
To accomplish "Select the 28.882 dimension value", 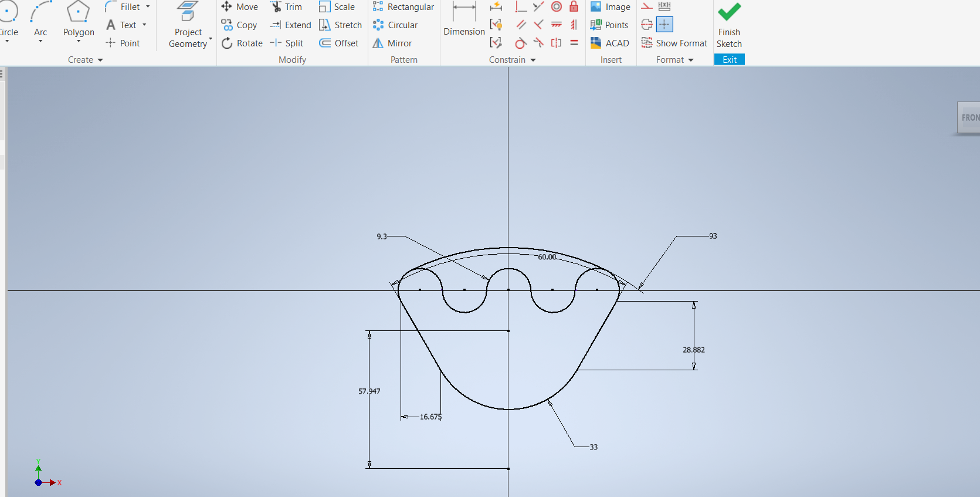I will tap(693, 350).
